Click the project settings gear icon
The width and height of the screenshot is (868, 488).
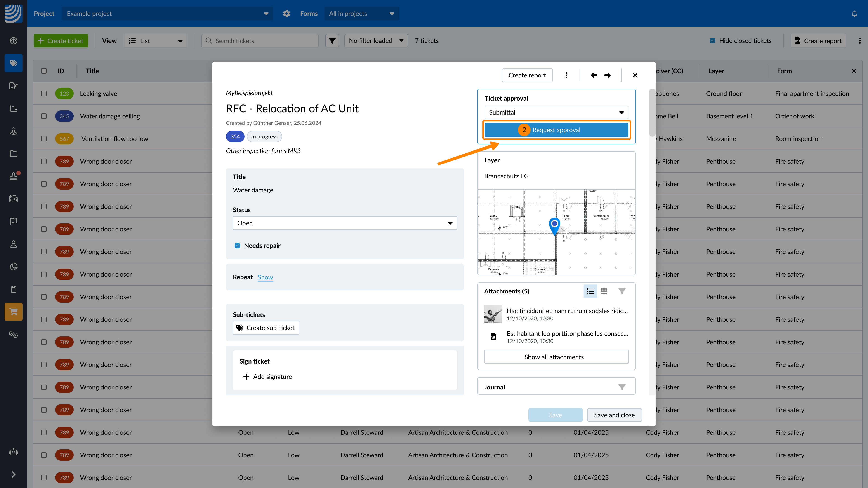286,14
